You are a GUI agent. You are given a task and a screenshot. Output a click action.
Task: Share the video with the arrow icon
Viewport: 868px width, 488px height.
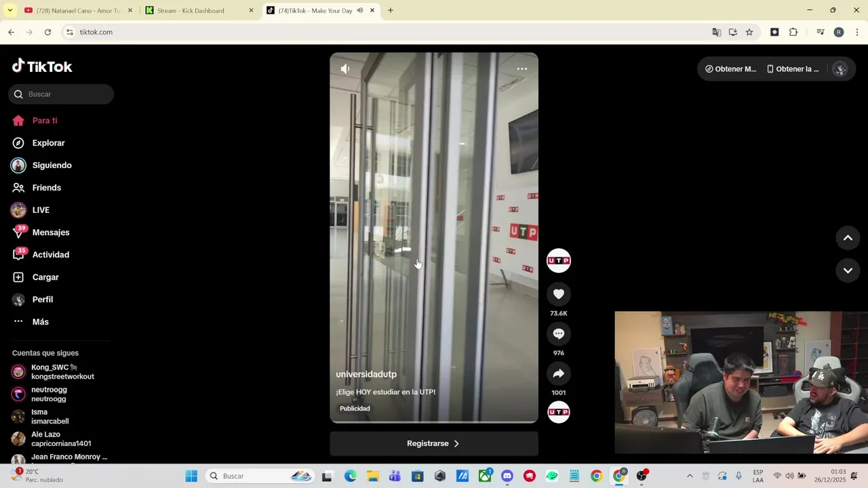(x=559, y=373)
